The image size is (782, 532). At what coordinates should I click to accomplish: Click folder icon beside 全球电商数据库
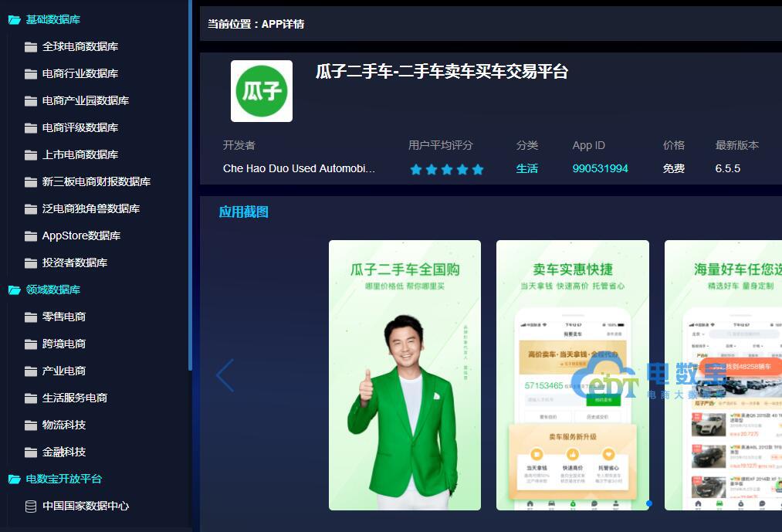click(x=31, y=47)
